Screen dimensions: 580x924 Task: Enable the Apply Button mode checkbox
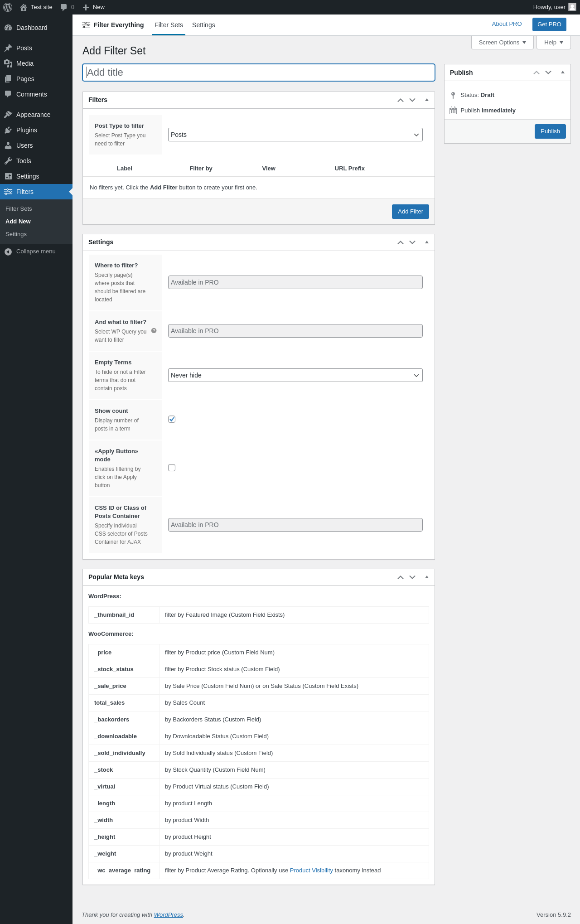pyautogui.click(x=172, y=468)
